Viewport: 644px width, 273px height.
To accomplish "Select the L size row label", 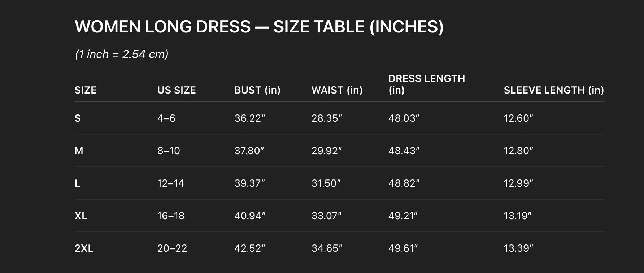I will (77, 183).
